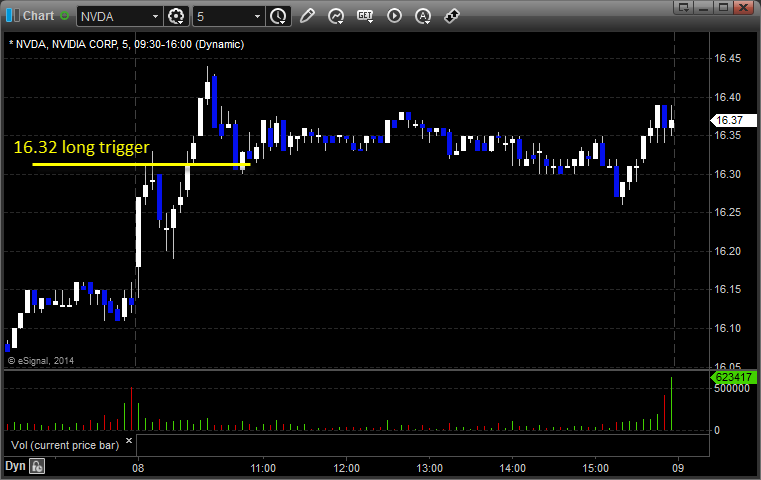This screenshot has width=761, height=480.
Task: Click the 13:00 time axis label
Action: click(430, 468)
